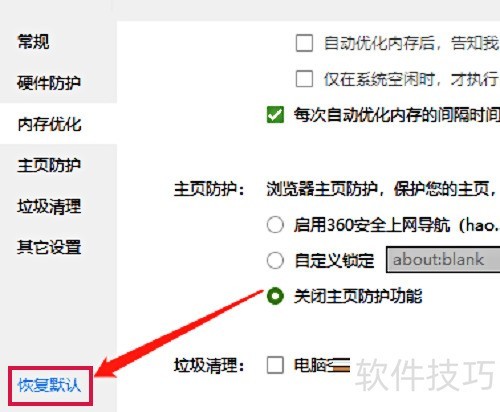Select 关闭主页防护功能 radio button
Image resolution: width=500 pixels, height=412 pixels.
click(x=275, y=296)
